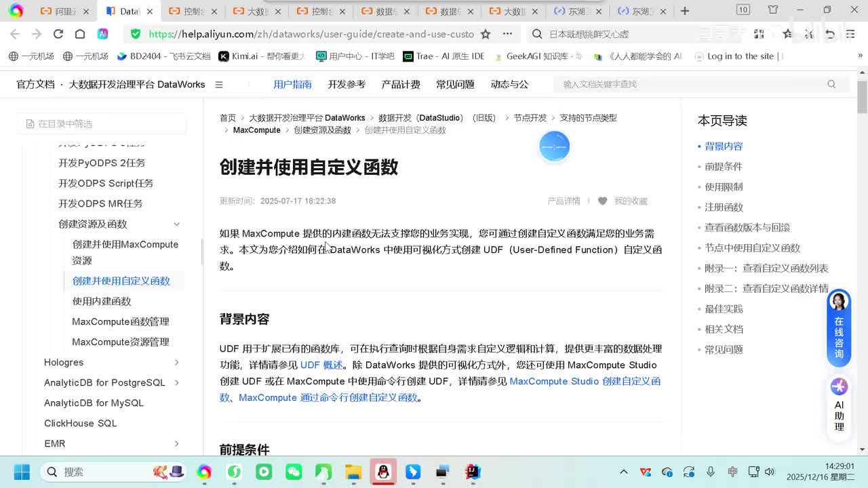This screenshot has width=868, height=488.
Task: Expand AnalyticDB for PostgreSQL tree item
Action: pos(176,383)
